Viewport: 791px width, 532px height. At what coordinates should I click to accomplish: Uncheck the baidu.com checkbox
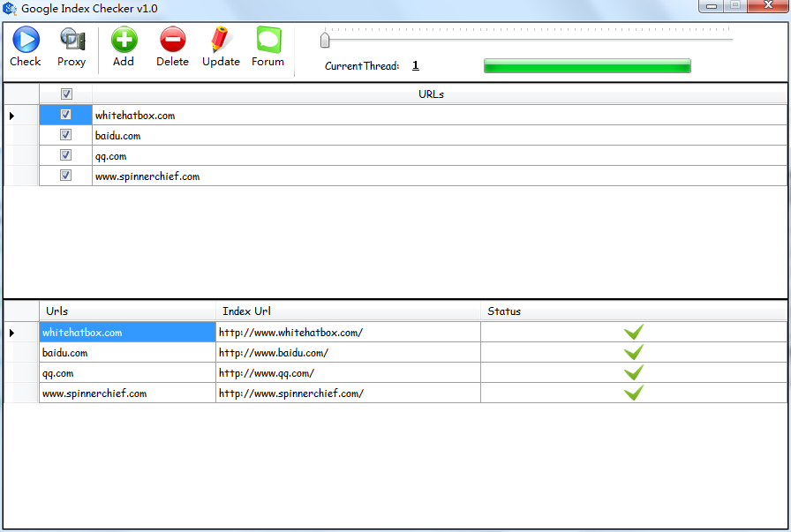65,135
